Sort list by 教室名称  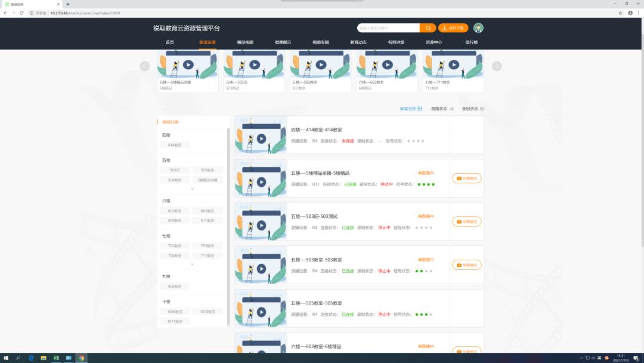pos(411,109)
